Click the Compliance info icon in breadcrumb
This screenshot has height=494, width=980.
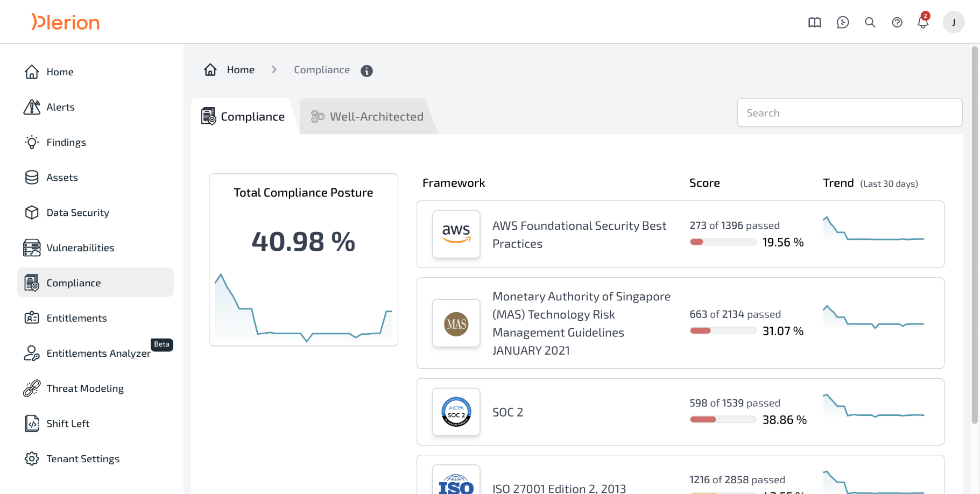[x=367, y=70]
